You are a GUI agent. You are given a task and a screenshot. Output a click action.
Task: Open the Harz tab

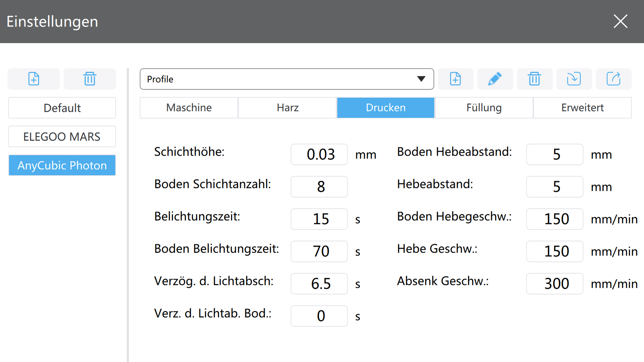(287, 108)
